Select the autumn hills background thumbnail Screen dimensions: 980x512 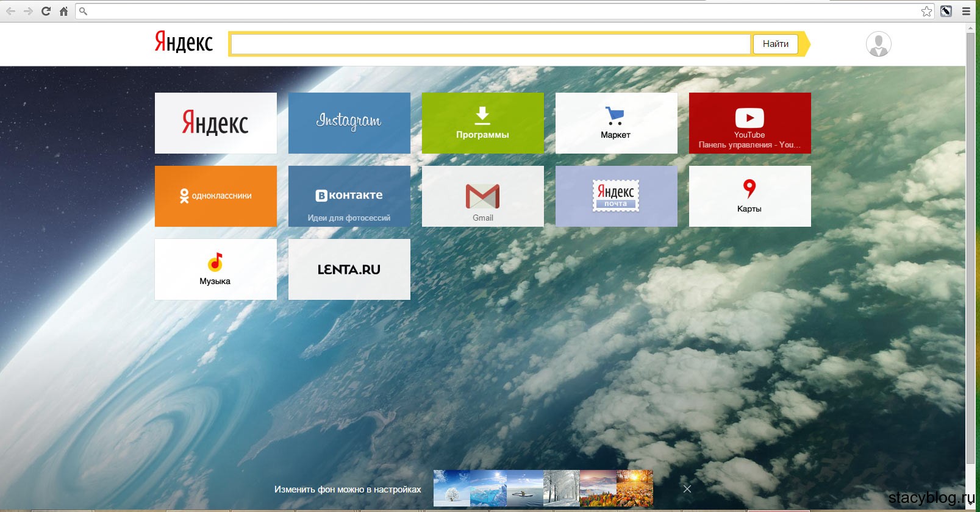click(x=598, y=488)
